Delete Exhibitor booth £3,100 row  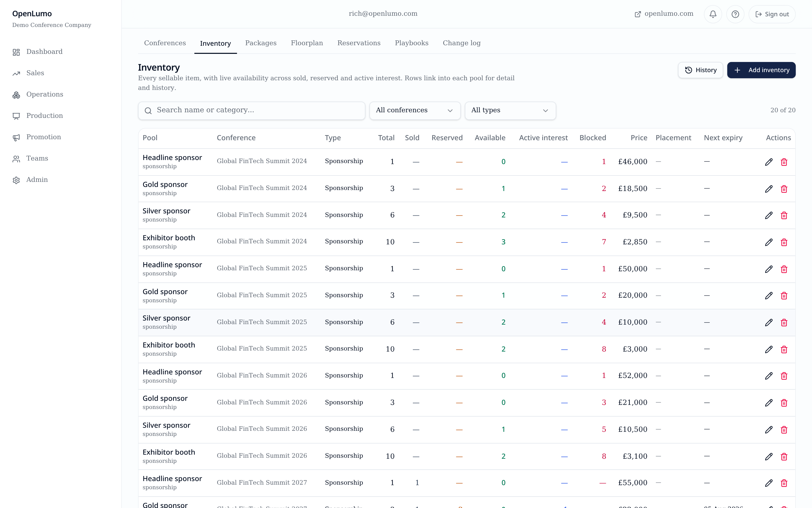click(784, 457)
